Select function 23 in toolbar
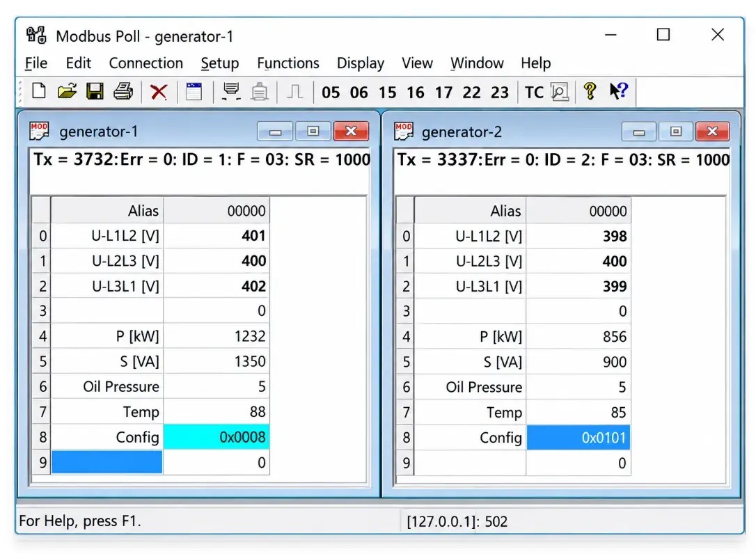The height and width of the screenshot is (554, 756). click(500, 92)
